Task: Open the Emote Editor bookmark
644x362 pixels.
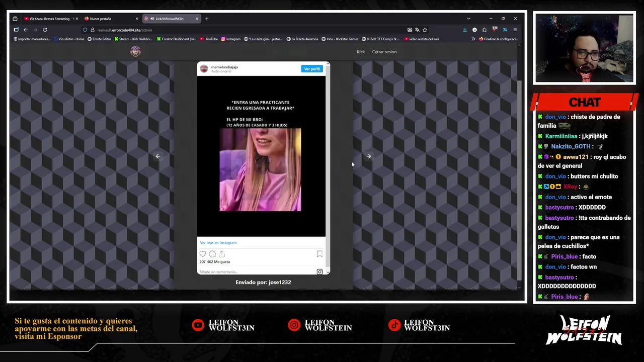Action: [x=99, y=39]
